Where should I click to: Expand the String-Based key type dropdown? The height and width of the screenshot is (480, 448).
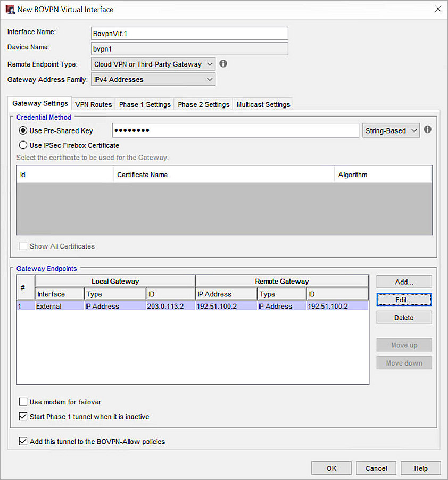click(391, 131)
